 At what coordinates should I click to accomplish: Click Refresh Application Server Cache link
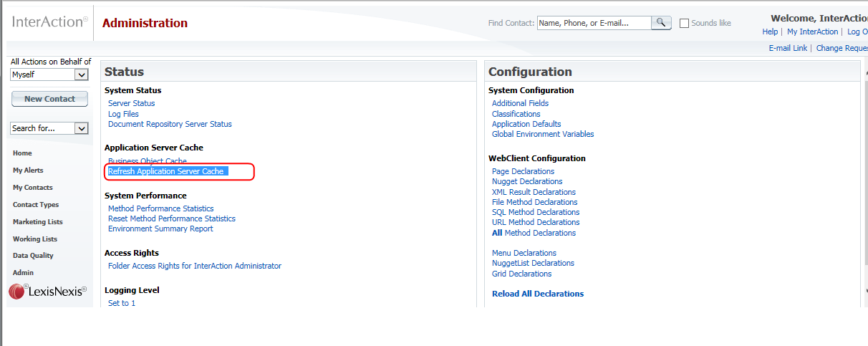(166, 172)
